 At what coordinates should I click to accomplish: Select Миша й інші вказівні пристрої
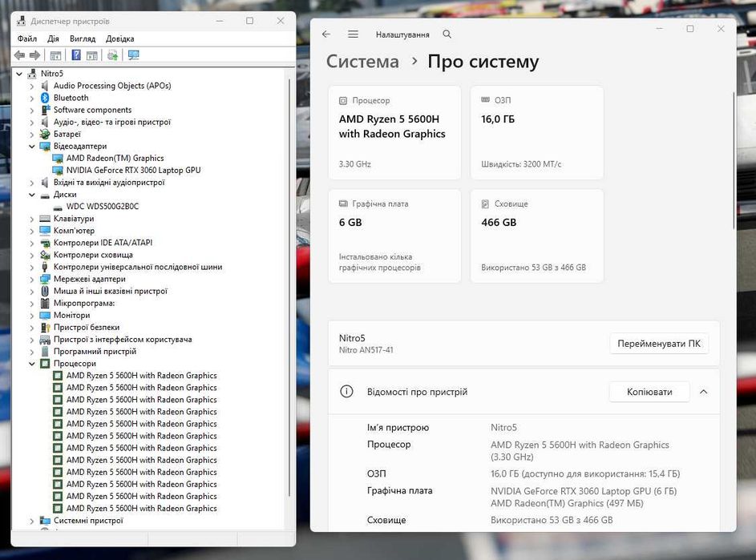111,291
